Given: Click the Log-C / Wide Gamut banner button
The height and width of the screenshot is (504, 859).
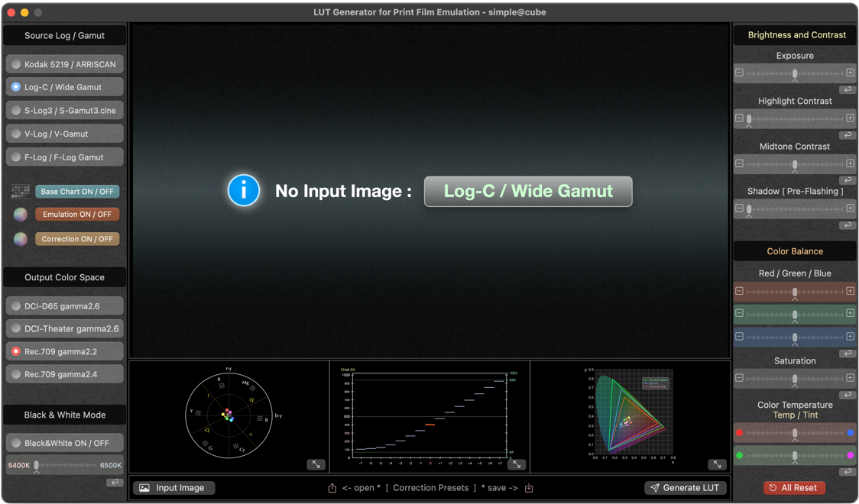Looking at the screenshot, I should point(528,191).
